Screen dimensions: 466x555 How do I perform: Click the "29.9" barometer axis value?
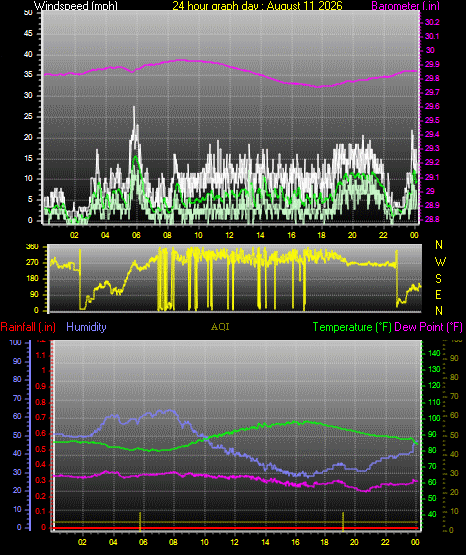(x=432, y=64)
